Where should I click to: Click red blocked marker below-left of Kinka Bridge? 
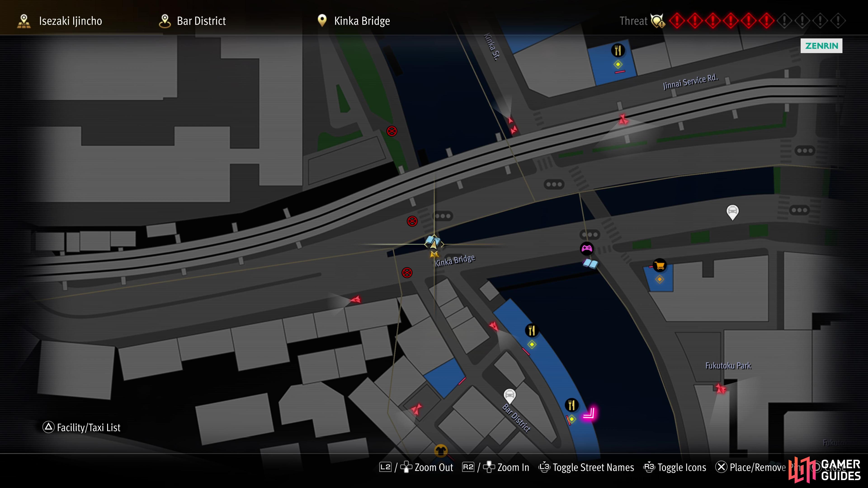tap(407, 272)
